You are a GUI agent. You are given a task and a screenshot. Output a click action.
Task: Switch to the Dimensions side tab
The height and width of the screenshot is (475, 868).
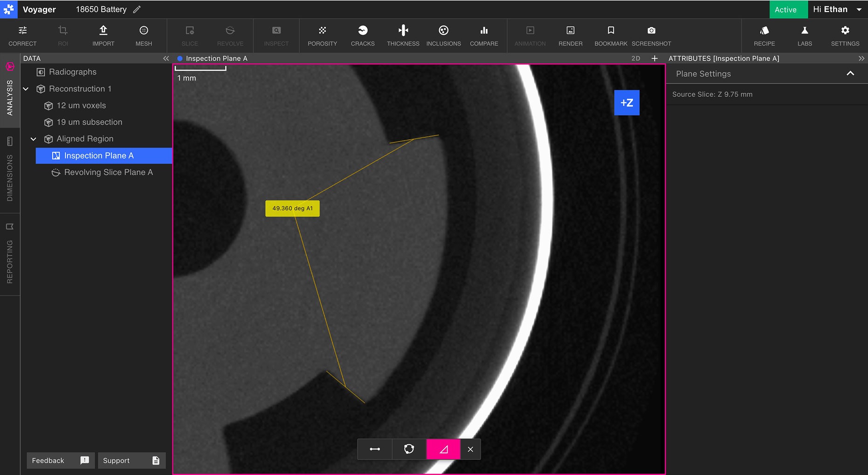click(10, 170)
